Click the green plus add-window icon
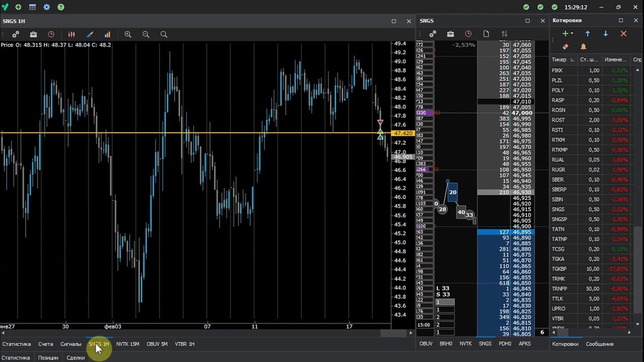 (19, 7)
